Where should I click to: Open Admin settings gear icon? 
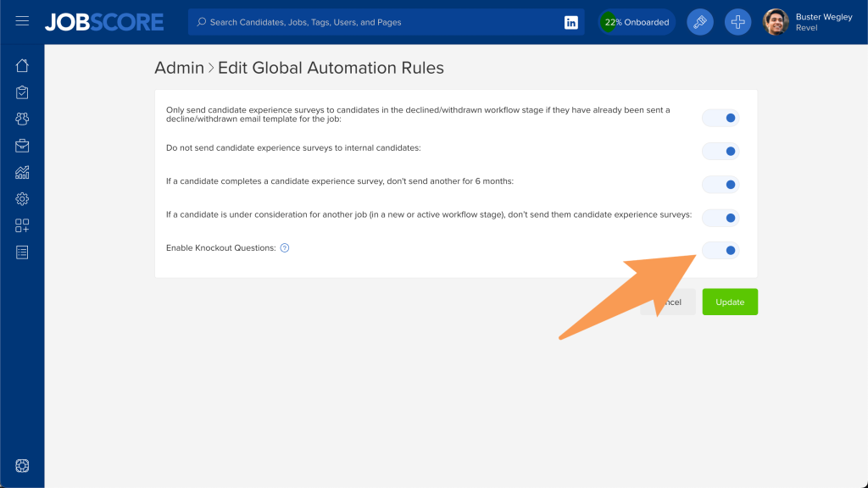click(22, 199)
